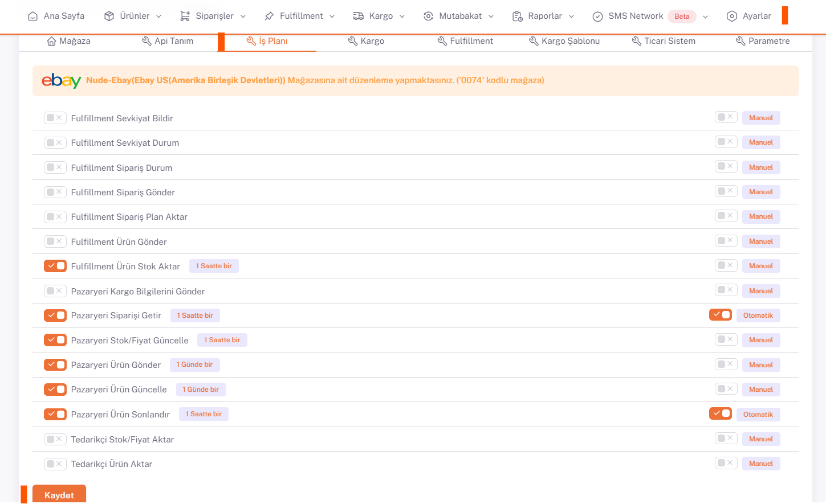Switch to the Mağaza tab

(x=68, y=41)
